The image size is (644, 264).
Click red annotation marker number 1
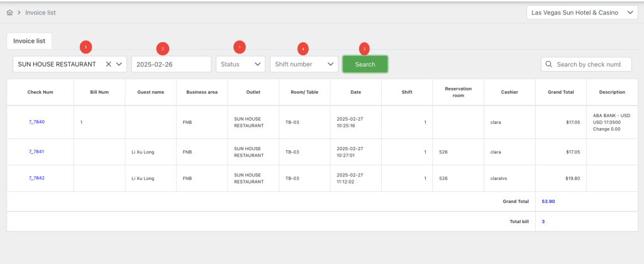(86, 47)
